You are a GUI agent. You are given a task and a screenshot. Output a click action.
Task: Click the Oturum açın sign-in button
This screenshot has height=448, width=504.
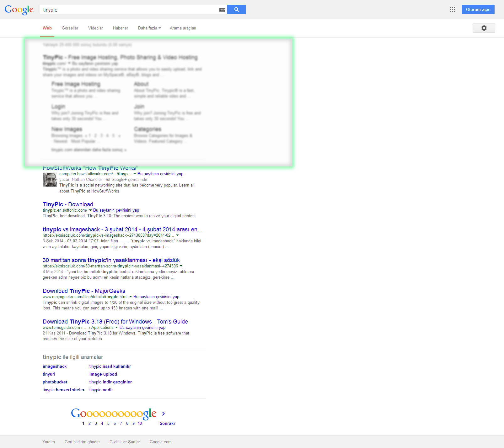click(x=478, y=9)
